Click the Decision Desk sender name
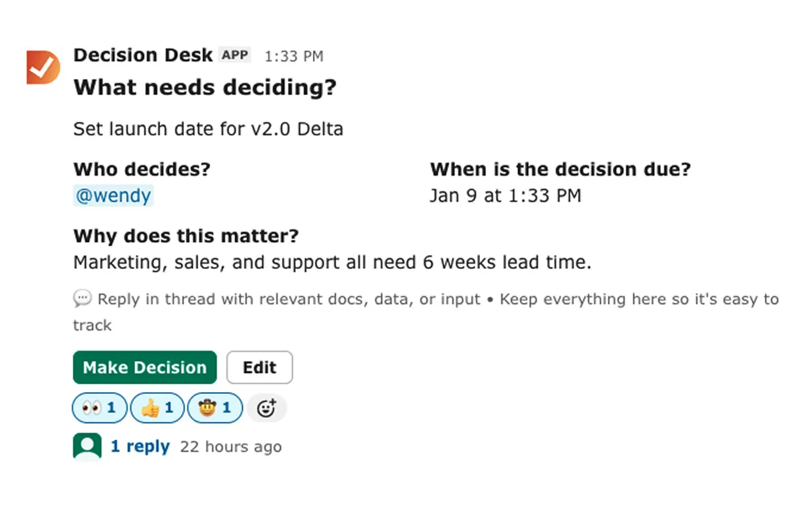 click(x=143, y=55)
